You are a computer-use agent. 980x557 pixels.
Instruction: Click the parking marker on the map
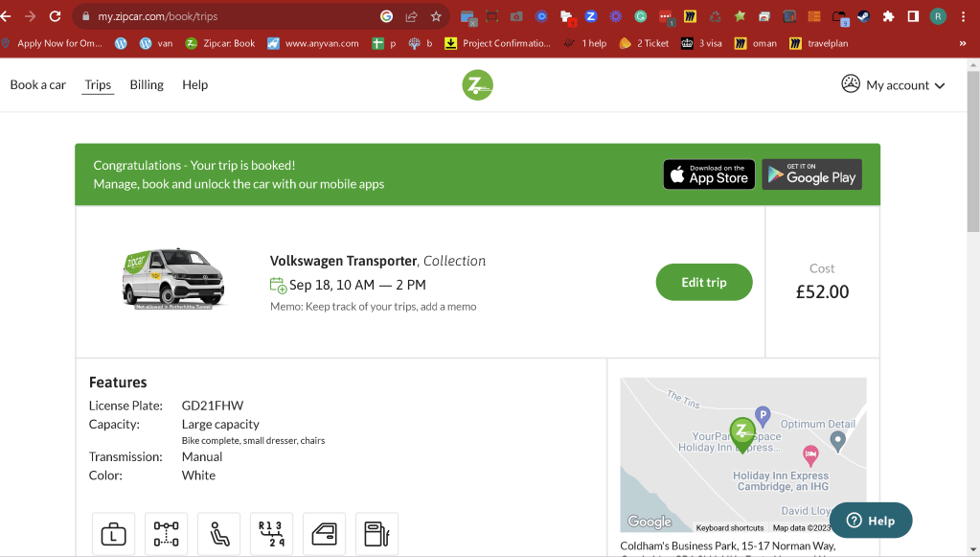763,415
